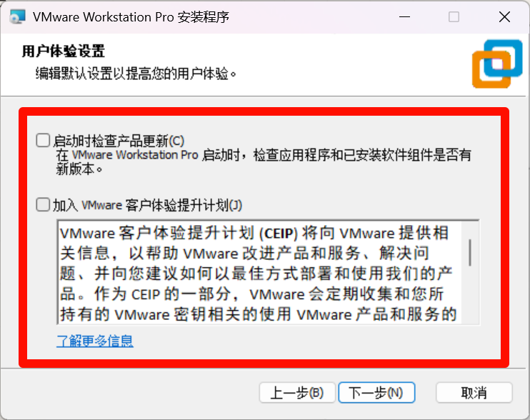Viewport: 530px width, 420px height.
Task: Click the 用户体验设置 heading
Action: tap(63, 51)
